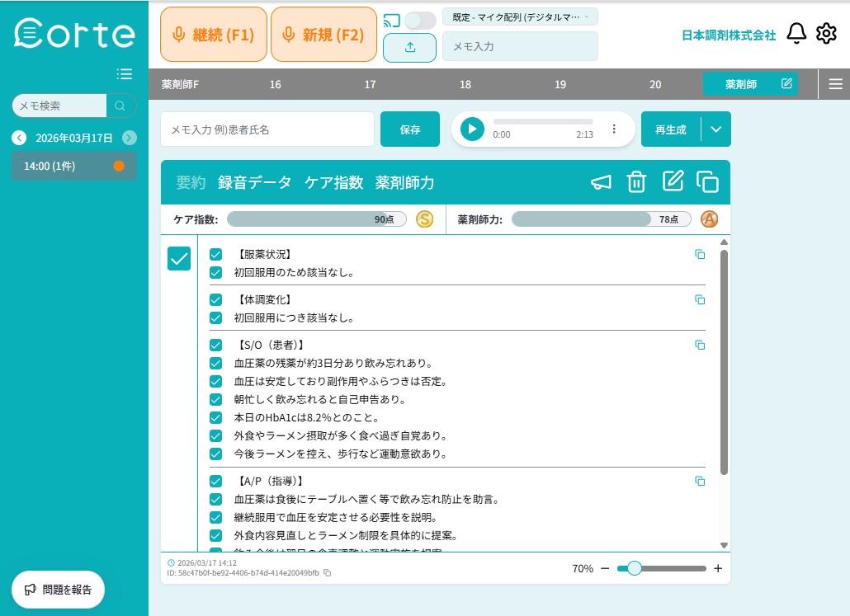
Task: Uncheck the 【服薬状況】 checkbox
Action: 216,253
